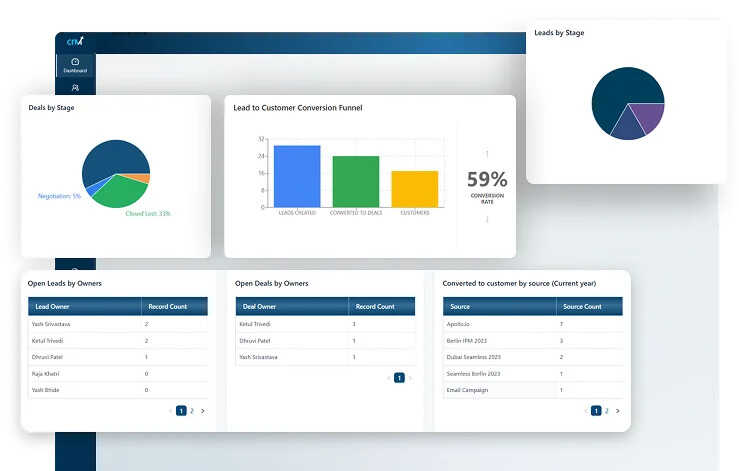Select page 2 in source table pagination
The height and width of the screenshot is (471, 739).
coord(607,411)
